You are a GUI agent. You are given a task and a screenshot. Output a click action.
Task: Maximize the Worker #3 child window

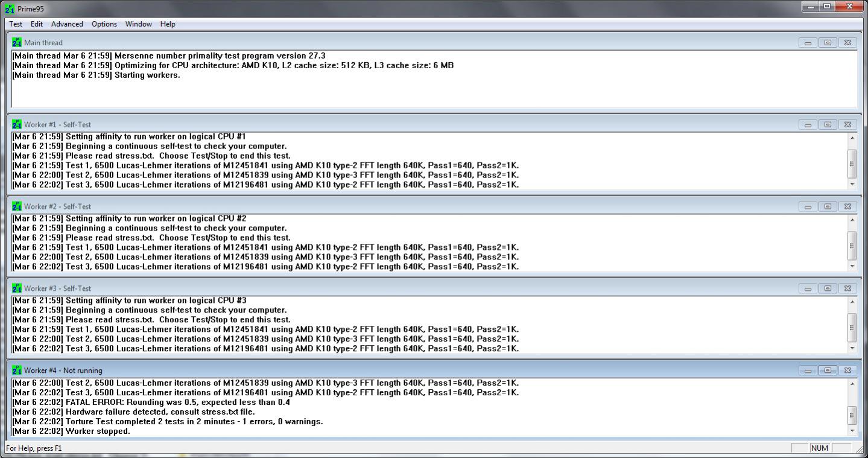coord(828,289)
